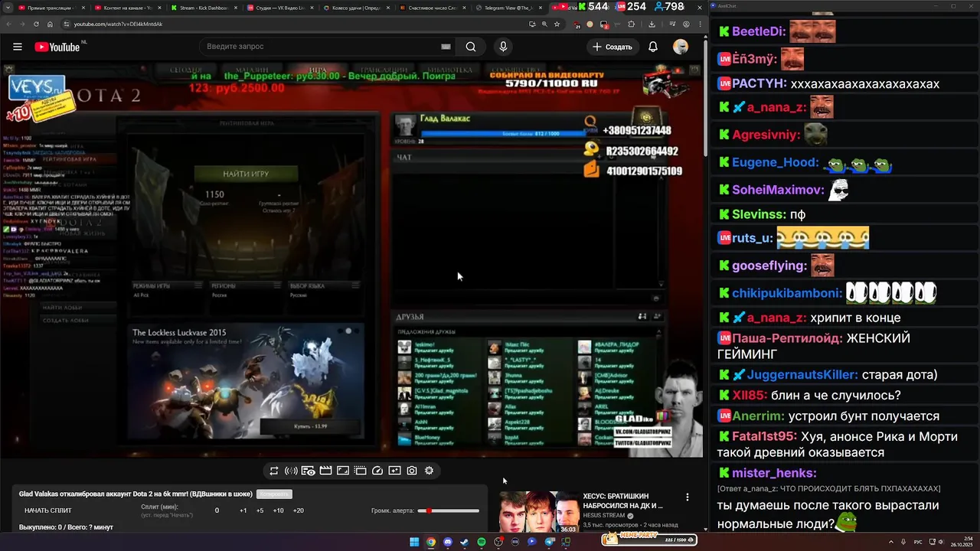Open the YouTube account avatar menu
Image resolution: width=980 pixels, height=551 pixels.
click(681, 47)
